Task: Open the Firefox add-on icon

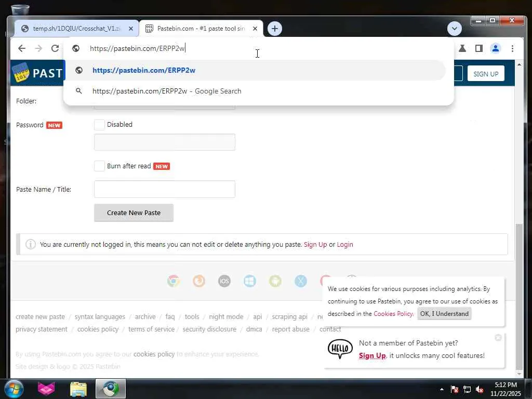Action: tap(199, 281)
